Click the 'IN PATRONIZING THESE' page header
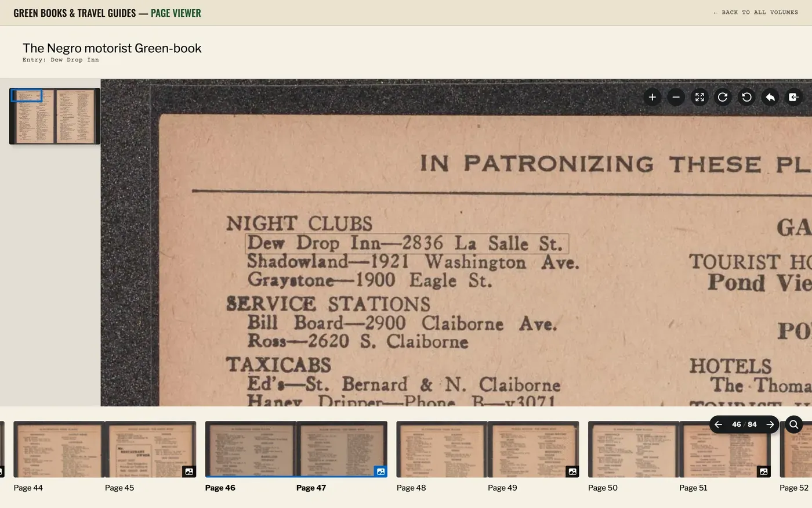 pyautogui.click(x=590, y=164)
